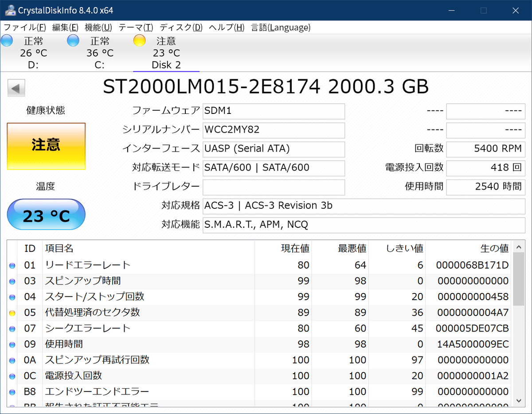
Task: Click raw value 0000068B171D
Action: point(472,265)
